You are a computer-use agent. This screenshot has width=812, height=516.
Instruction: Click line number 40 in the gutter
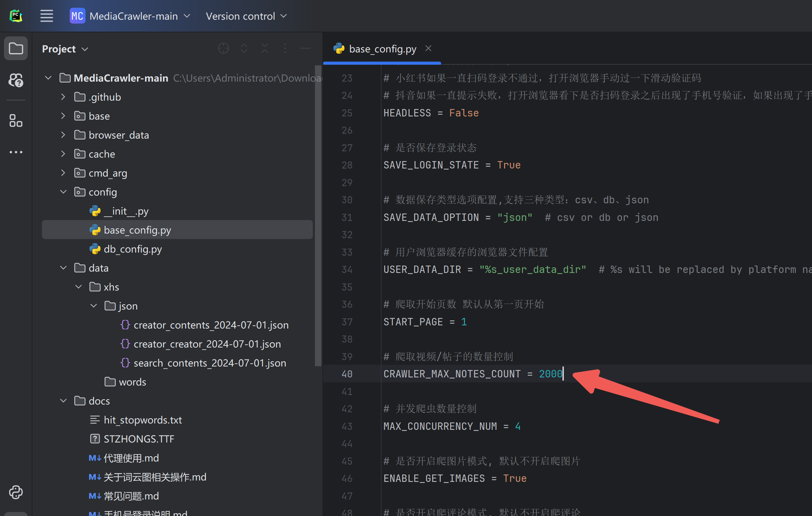[x=347, y=374]
